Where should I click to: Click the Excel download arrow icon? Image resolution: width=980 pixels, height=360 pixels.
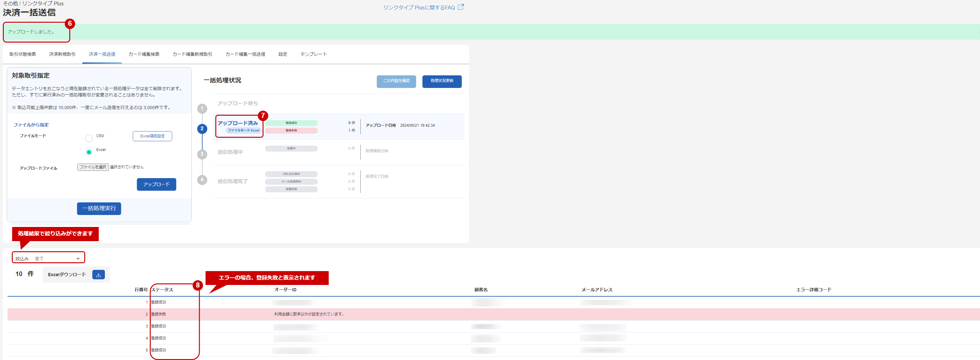(x=99, y=275)
